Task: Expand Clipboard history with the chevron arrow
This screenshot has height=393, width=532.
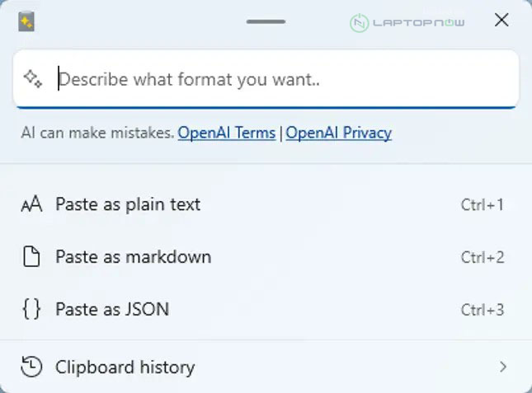Action: click(503, 367)
